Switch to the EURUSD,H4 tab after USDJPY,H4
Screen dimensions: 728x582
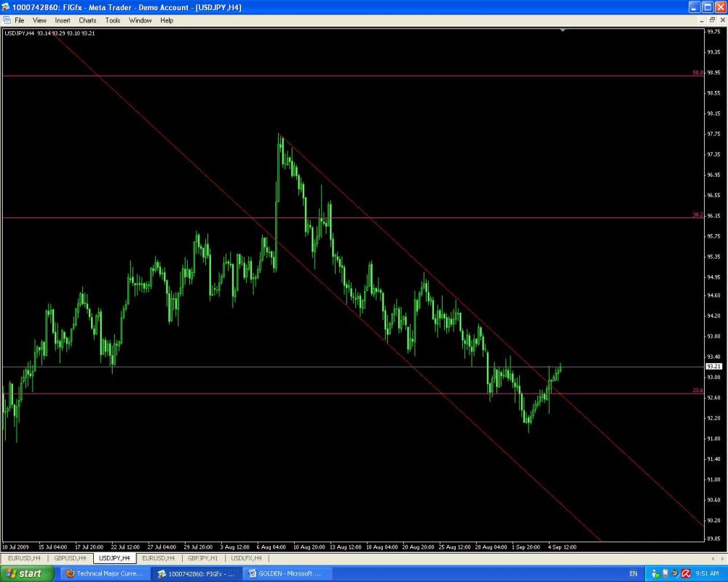coord(158,558)
